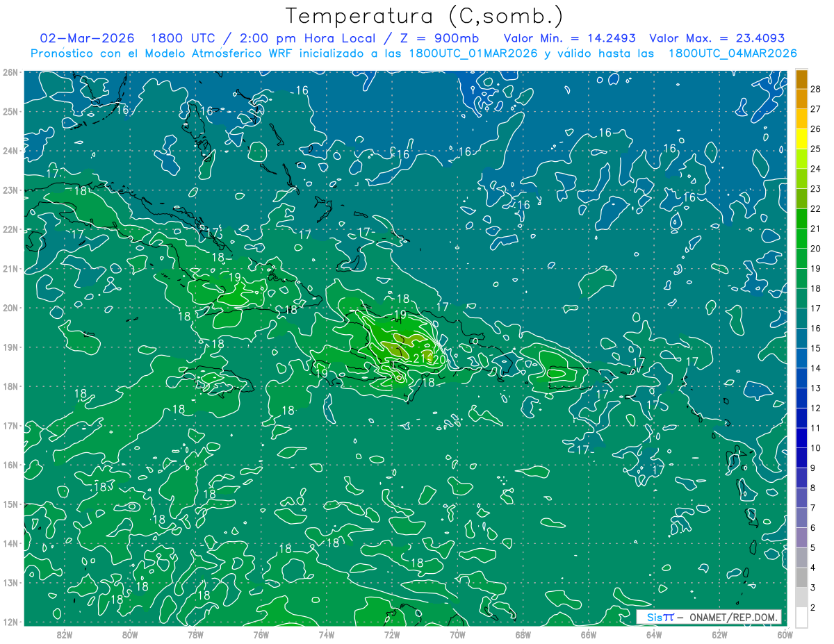This screenshot has width=834, height=644.
Task: Click the 13N latitude axis label
Action: coord(10,583)
